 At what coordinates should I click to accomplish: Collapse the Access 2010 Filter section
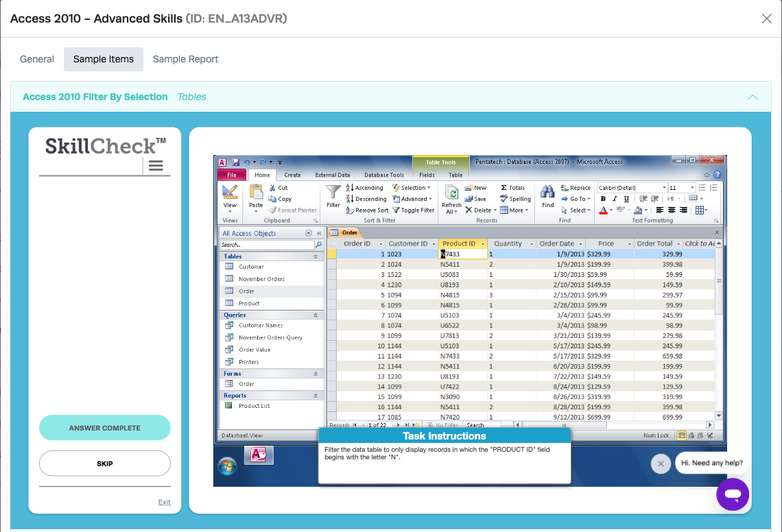tap(753, 97)
